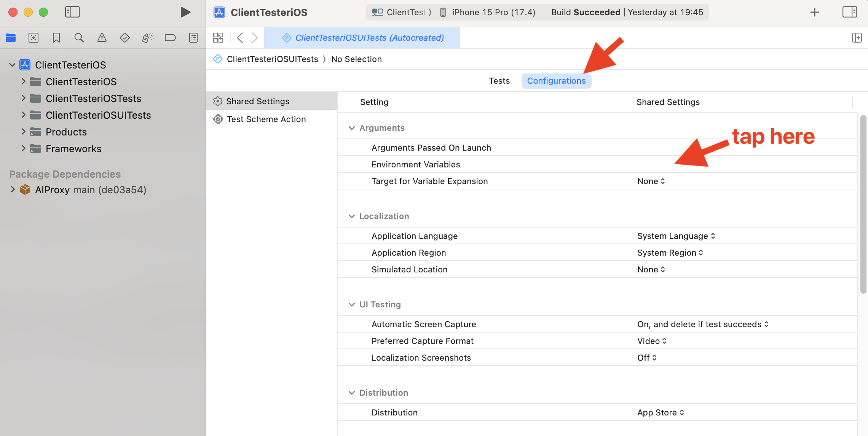Click the plus Library button

click(x=815, y=12)
